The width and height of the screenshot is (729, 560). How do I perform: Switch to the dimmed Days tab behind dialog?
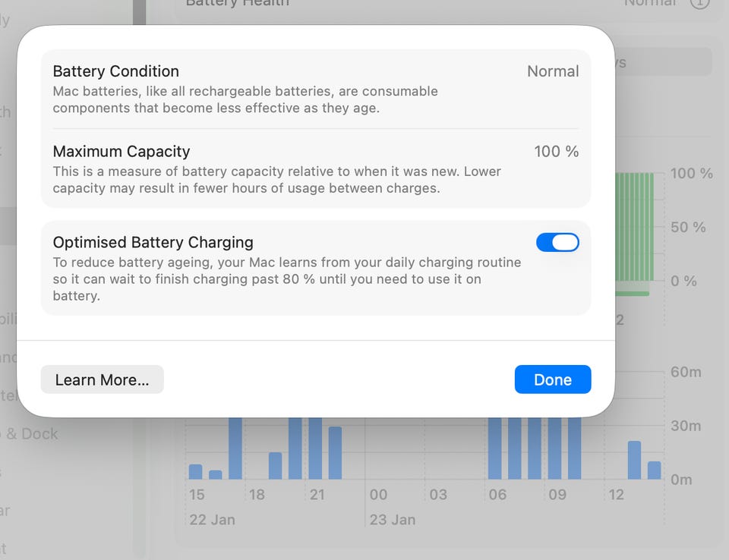662,62
